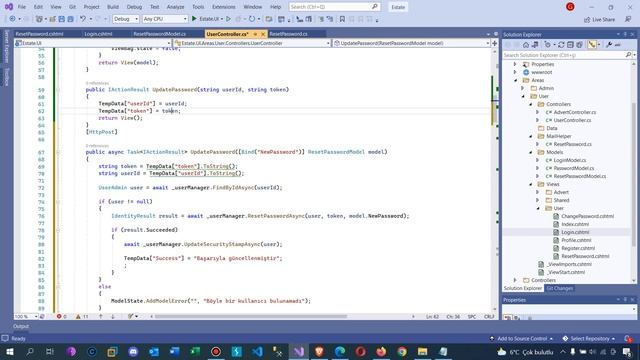640x360 pixels.
Task: Pin the UserController.cs tab
Action: pos(256,34)
